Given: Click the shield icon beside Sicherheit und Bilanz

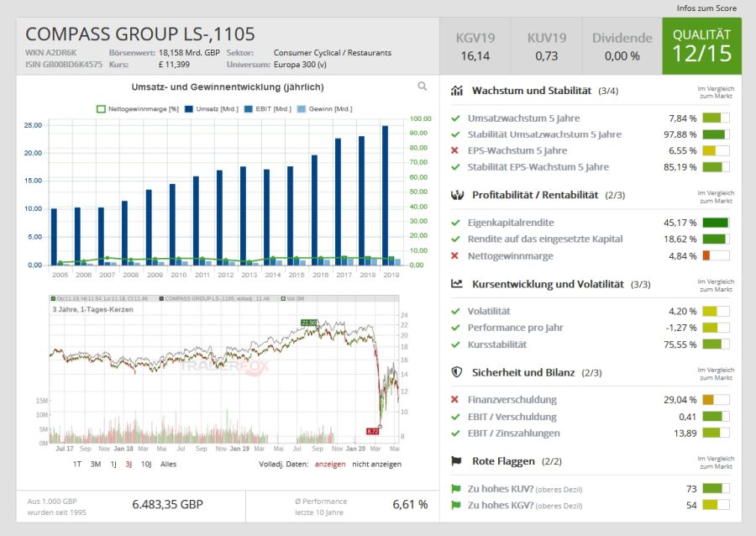Looking at the screenshot, I should coord(457,372).
